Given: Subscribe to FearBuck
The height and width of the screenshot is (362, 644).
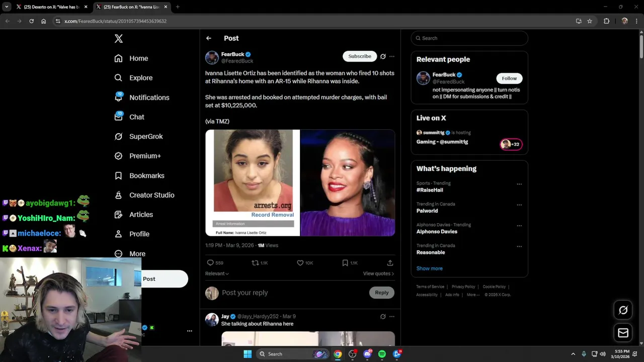Looking at the screenshot, I should tap(360, 56).
